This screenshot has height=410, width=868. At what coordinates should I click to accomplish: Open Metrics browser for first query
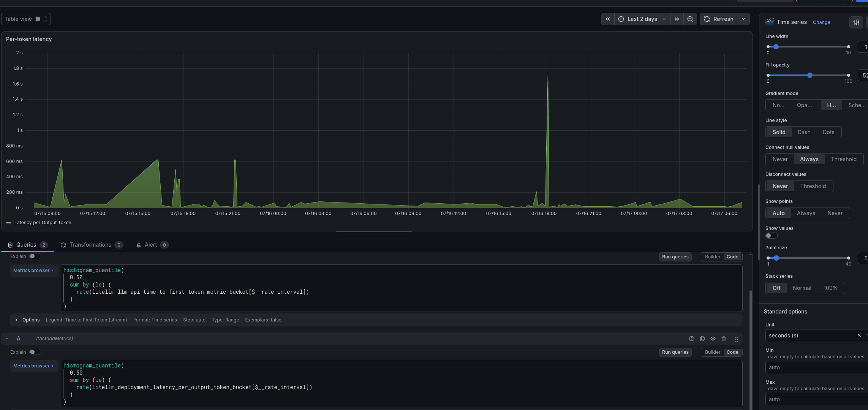(33, 271)
